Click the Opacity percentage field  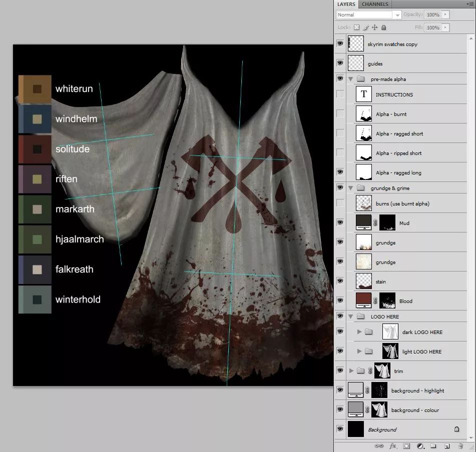(433, 14)
